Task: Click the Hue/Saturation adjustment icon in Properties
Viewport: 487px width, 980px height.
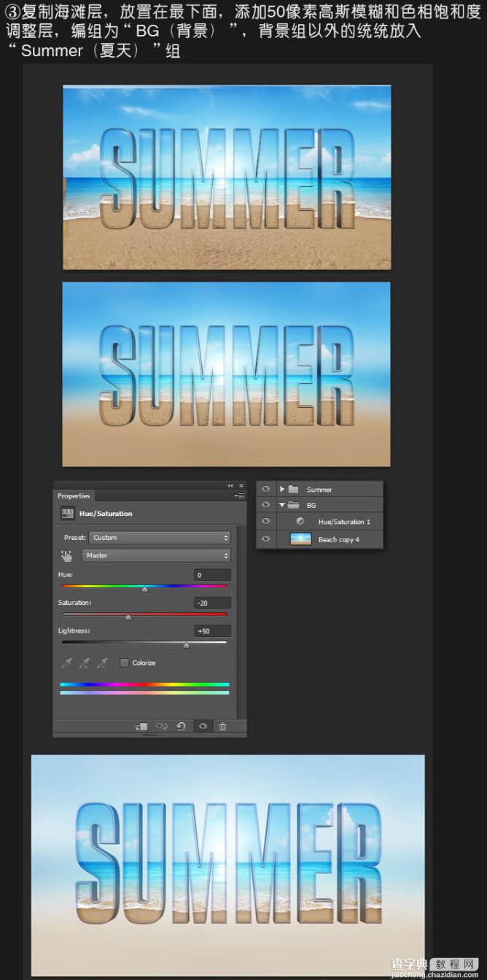Action: [x=66, y=513]
